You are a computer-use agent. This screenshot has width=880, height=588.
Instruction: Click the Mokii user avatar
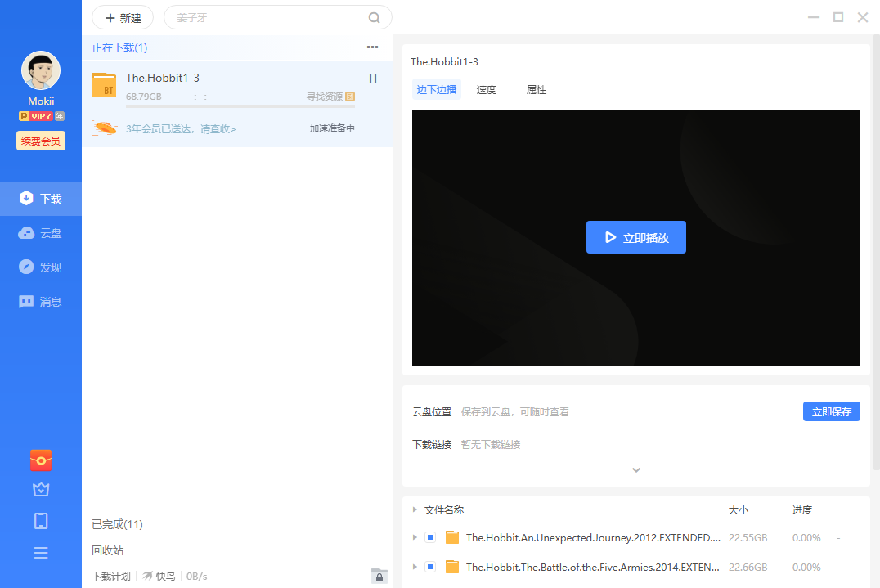(41, 71)
